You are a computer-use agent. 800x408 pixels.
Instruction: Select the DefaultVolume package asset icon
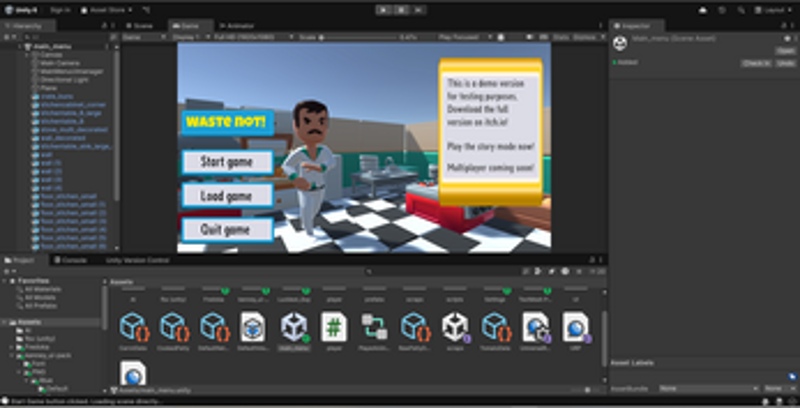tap(253, 327)
